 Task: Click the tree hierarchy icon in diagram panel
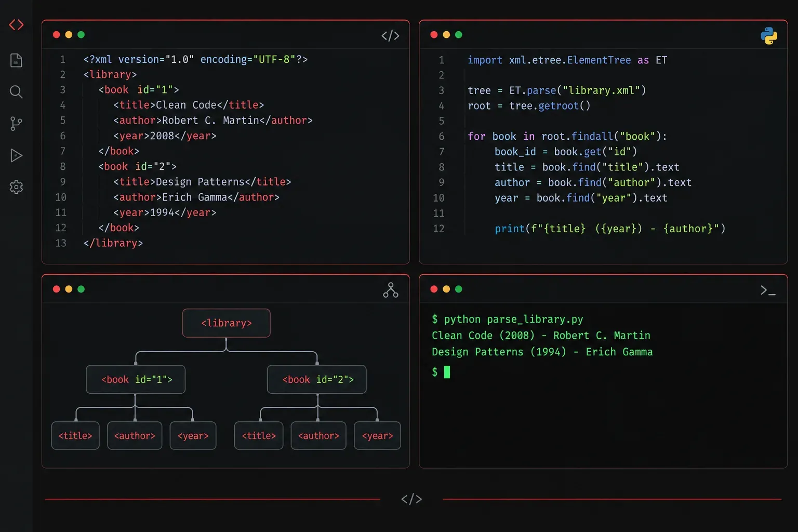point(391,290)
